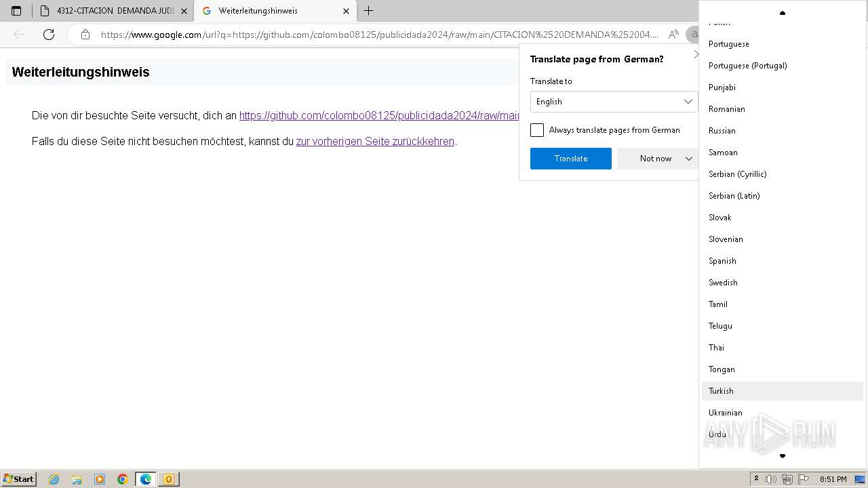Open File Explorer from taskbar

pos(77,479)
